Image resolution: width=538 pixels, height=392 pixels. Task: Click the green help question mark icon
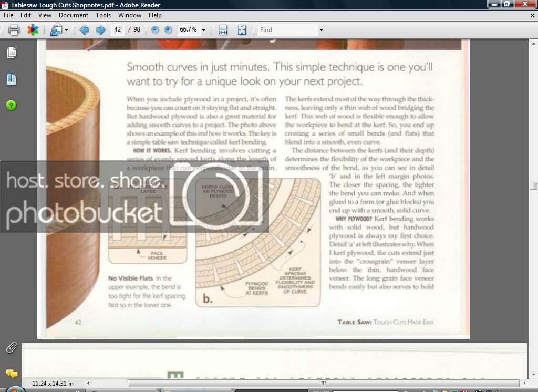(11, 105)
